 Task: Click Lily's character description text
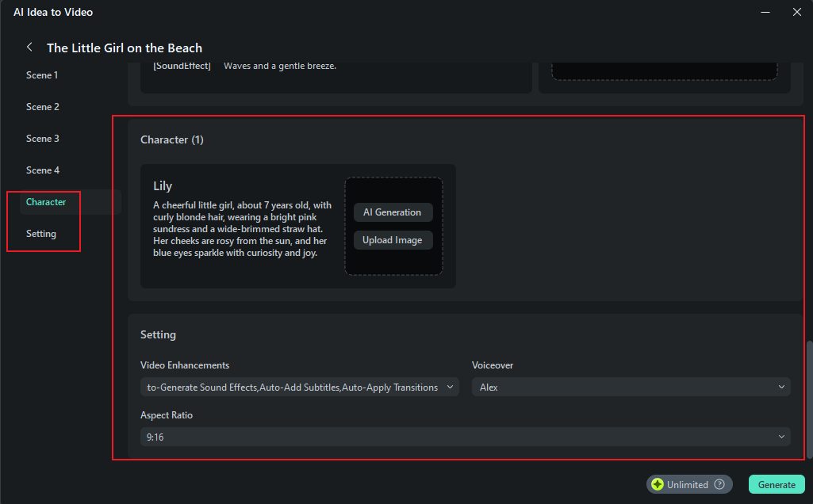(x=243, y=229)
